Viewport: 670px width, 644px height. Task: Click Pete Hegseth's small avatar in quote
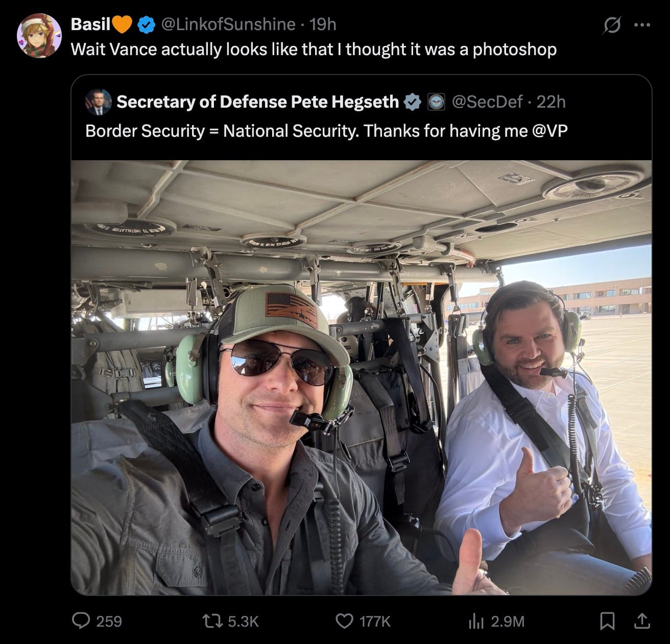(x=98, y=102)
